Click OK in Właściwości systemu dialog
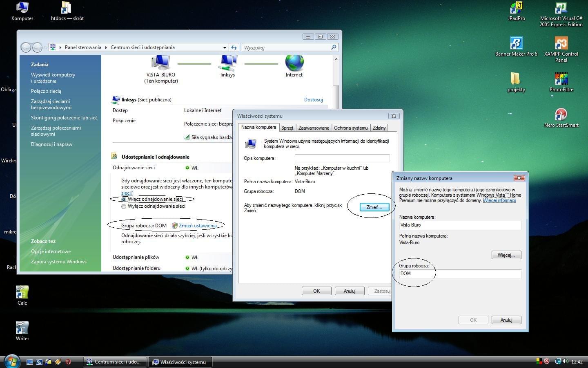 point(316,291)
